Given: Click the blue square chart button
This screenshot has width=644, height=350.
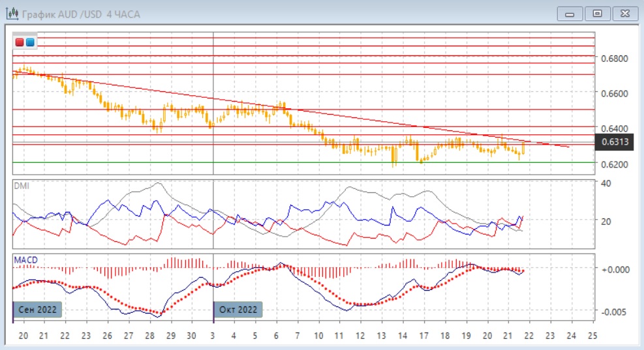Looking at the screenshot, I should coord(30,42).
